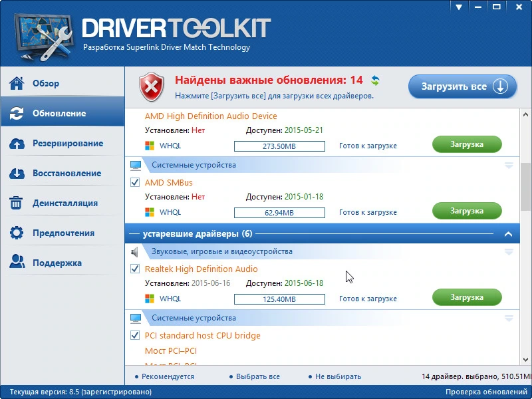This screenshot has height=399, width=532.
Task: Click available date 2015-05-21
Action: click(x=304, y=130)
